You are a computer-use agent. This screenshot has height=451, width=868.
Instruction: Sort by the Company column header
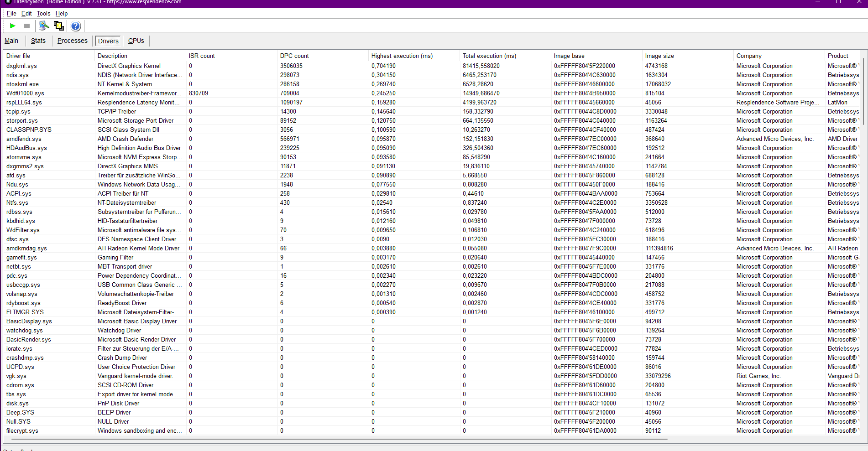tap(779, 56)
